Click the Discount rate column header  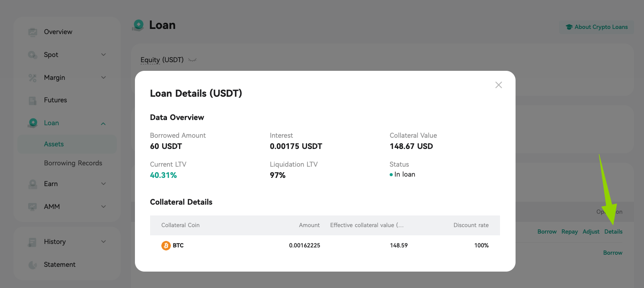pos(471,225)
